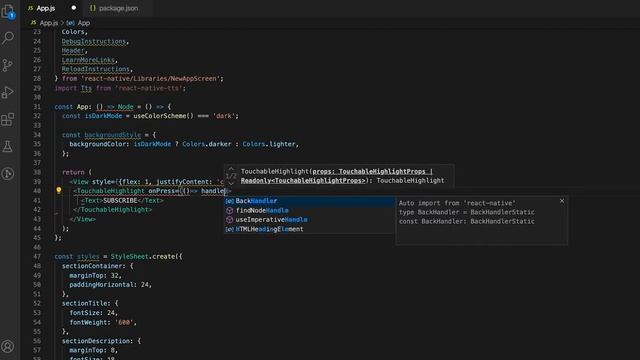
Task: Click 'DebugInstructions' on line 24
Action: pos(94,41)
